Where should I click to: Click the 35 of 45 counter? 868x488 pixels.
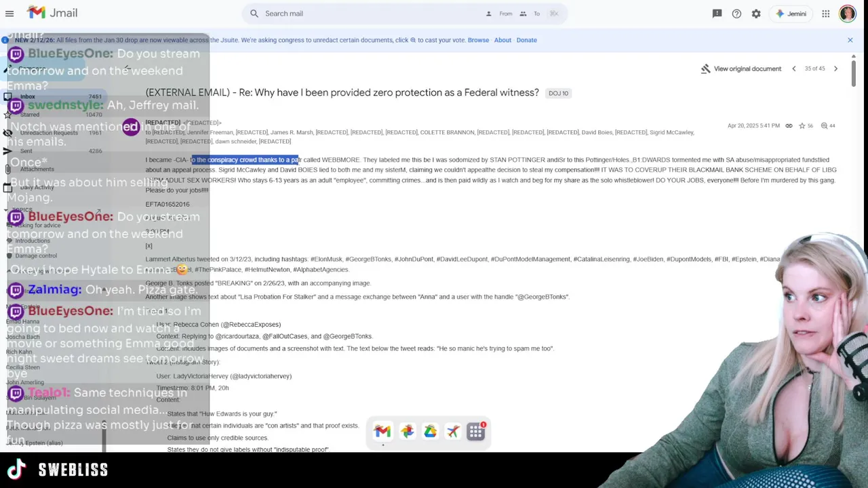click(x=814, y=68)
